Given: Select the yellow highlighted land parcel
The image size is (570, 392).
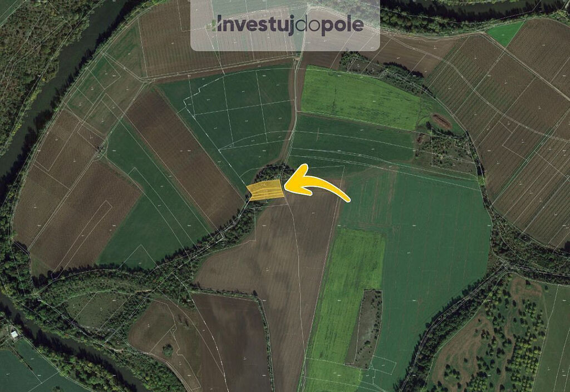Looking at the screenshot, I should (266, 190).
